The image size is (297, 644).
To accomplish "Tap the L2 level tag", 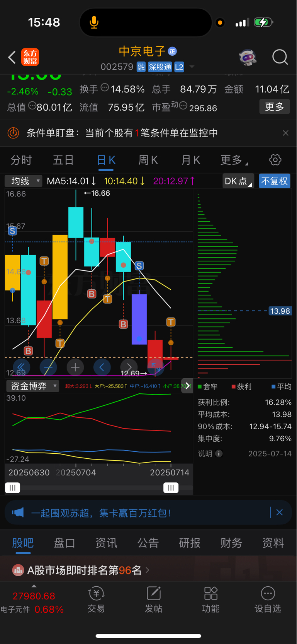I will pos(179,67).
